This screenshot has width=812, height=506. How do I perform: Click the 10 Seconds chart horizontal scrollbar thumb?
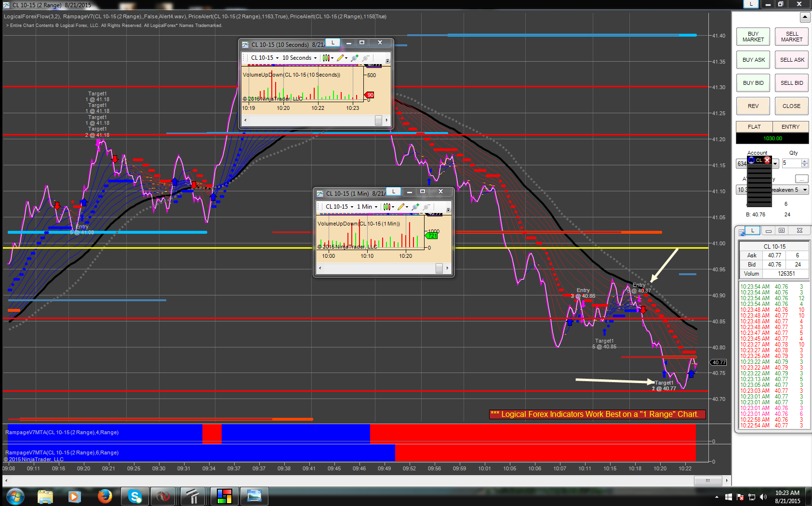pos(379,120)
